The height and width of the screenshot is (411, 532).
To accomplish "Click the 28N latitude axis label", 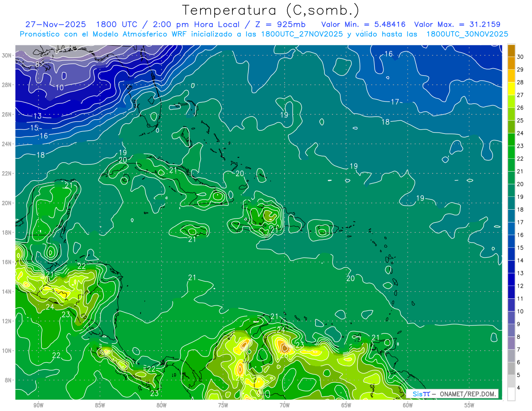I will [x=7, y=85].
